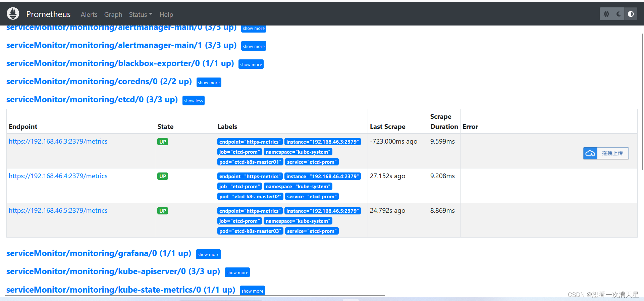Open endpoint https://192.168.46.4:2379/metrics
Viewport: 644px width, 301px height.
click(x=58, y=176)
